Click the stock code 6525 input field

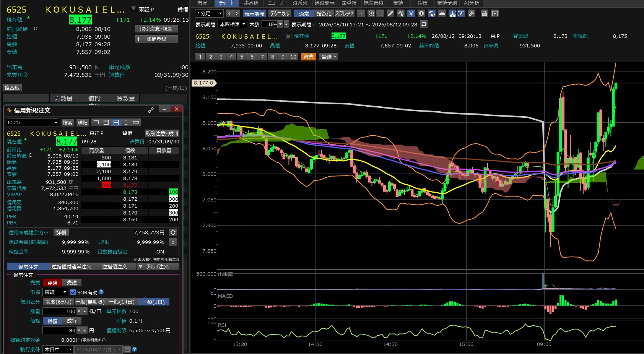coord(33,122)
